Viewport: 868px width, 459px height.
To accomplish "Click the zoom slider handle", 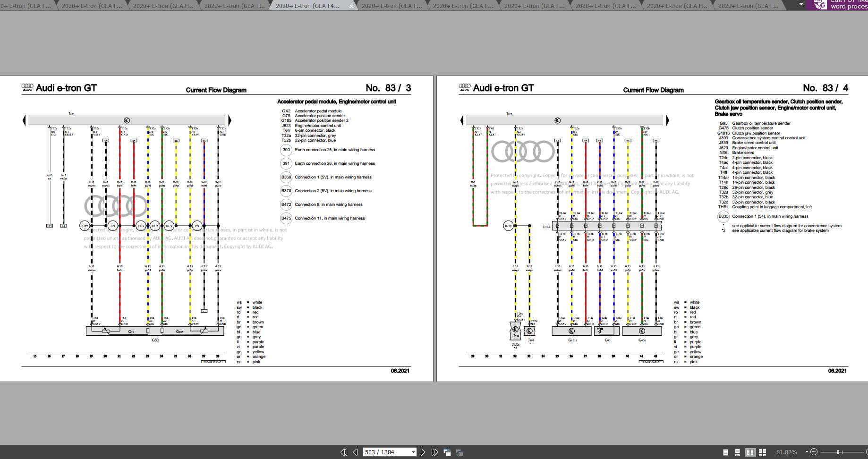I will pos(838,452).
